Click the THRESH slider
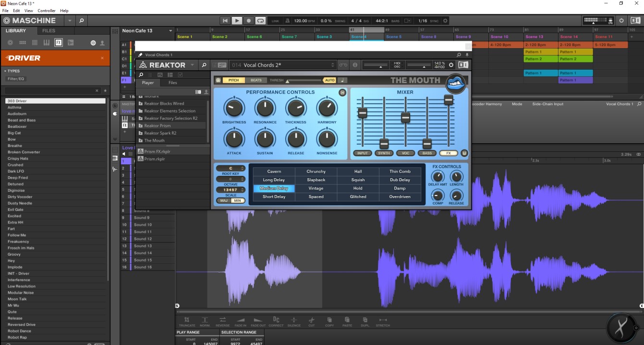 tap(304, 80)
